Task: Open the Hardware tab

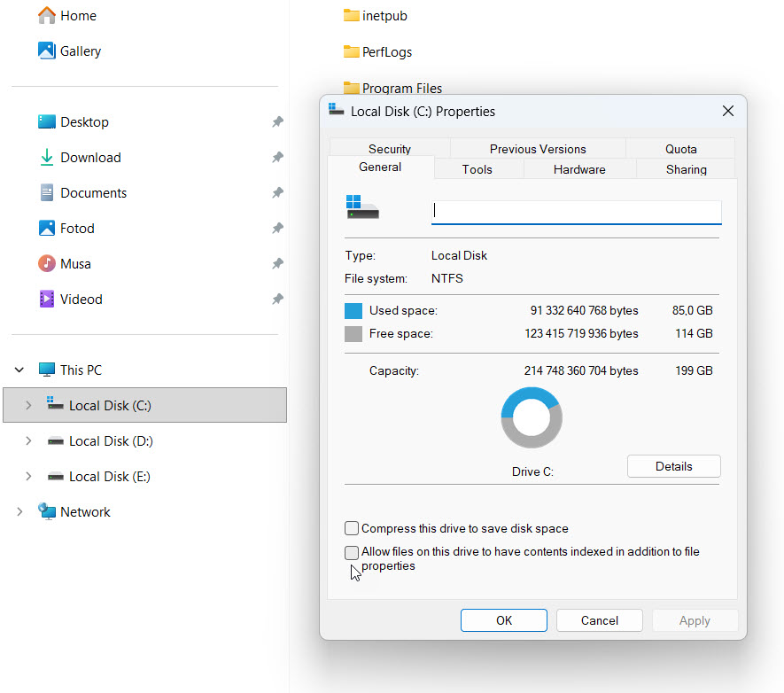Action: coord(579,169)
